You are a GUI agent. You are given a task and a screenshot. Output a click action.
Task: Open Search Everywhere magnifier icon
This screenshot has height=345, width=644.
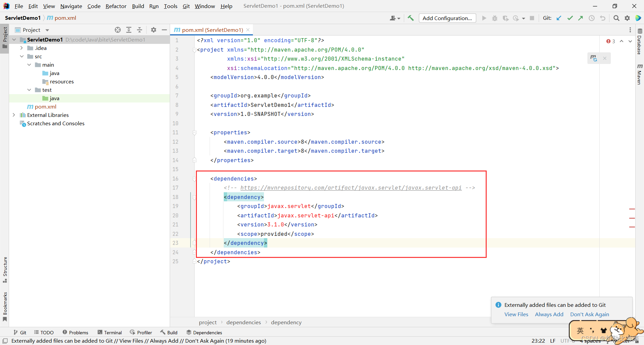[x=616, y=18]
